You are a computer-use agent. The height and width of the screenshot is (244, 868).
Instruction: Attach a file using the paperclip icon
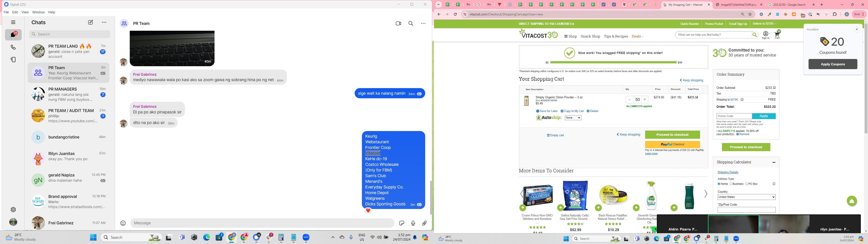point(425,223)
